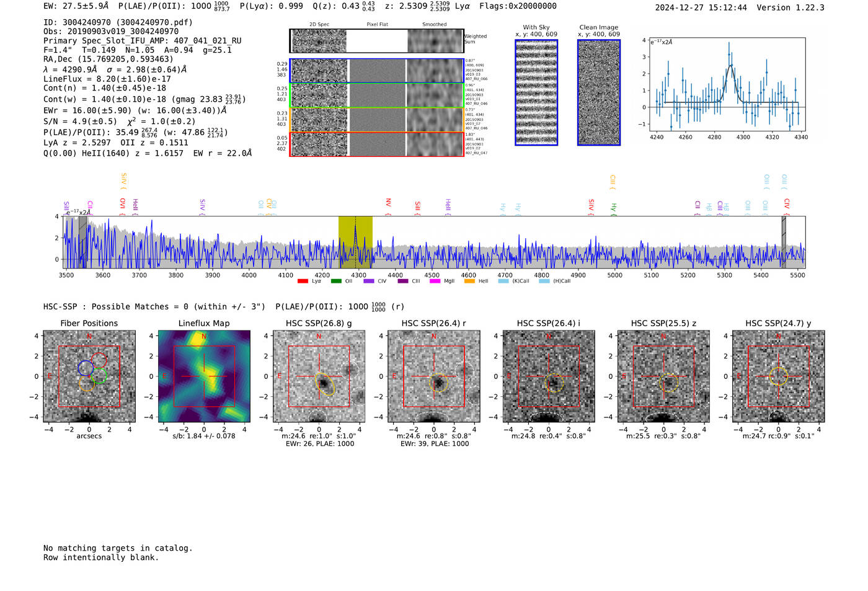
Task: Click the Clean Image panel
Action: point(599,92)
